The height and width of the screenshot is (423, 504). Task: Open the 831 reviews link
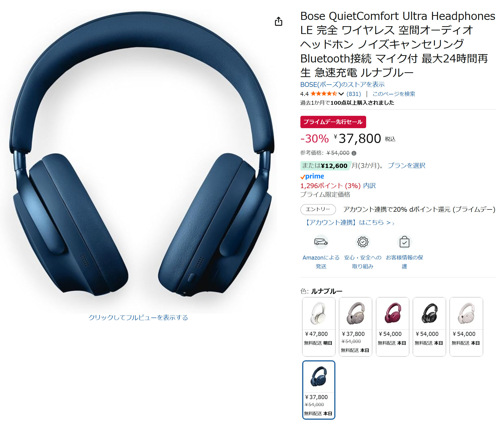point(354,94)
